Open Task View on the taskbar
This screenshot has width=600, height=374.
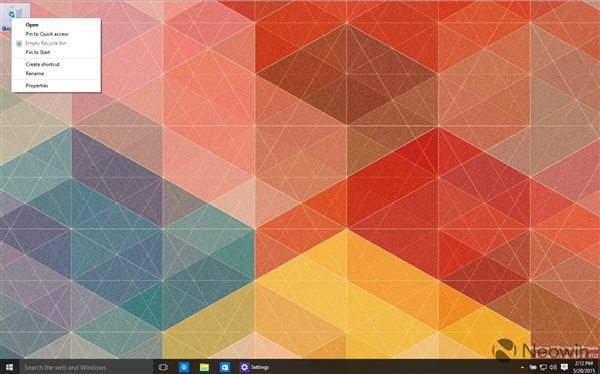[163, 367]
